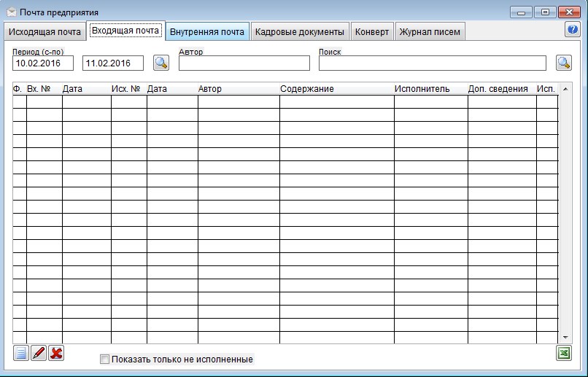Minimize the Почта предприятия window
The width and height of the screenshot is (588, 377).
(522, 12)
